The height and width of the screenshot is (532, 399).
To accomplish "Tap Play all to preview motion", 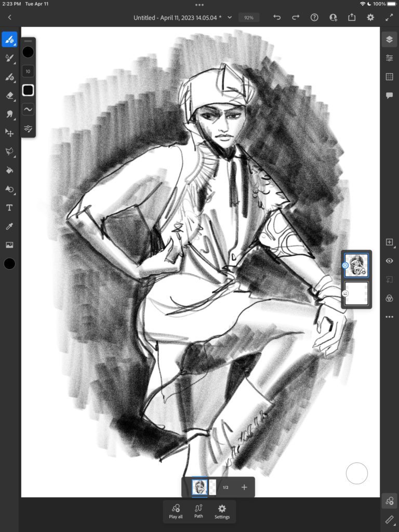I will [176, 511].
